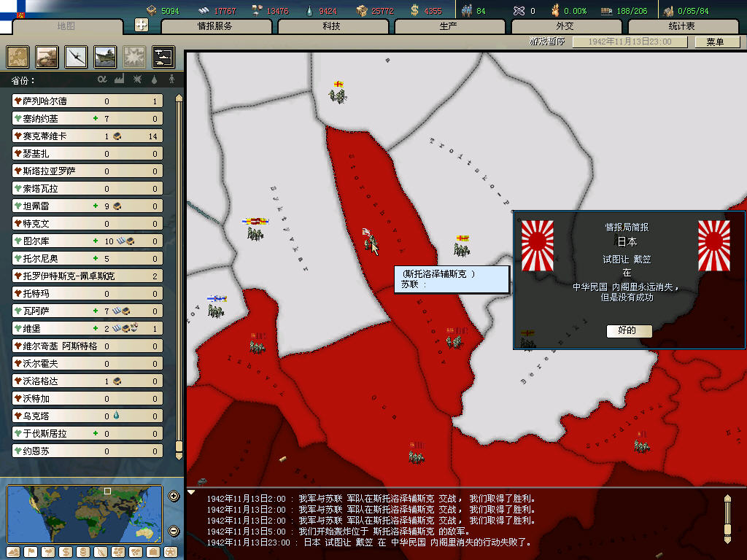
Task: Click the dissent flame icon in top bar
Action: point(555,10)
